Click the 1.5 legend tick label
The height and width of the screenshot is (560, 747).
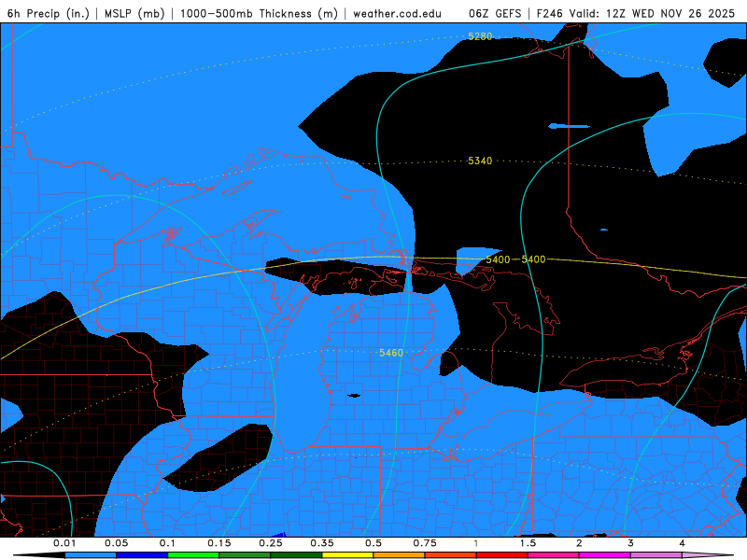528,543
